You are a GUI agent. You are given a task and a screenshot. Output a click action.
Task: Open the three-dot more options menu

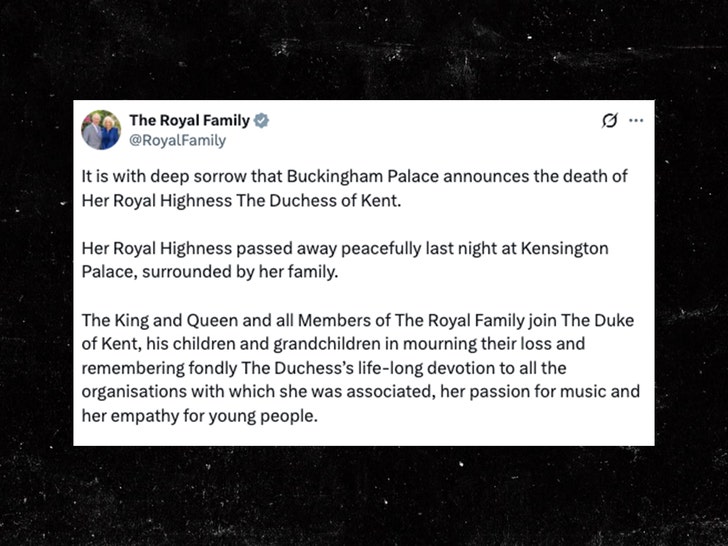coord(636,121)
